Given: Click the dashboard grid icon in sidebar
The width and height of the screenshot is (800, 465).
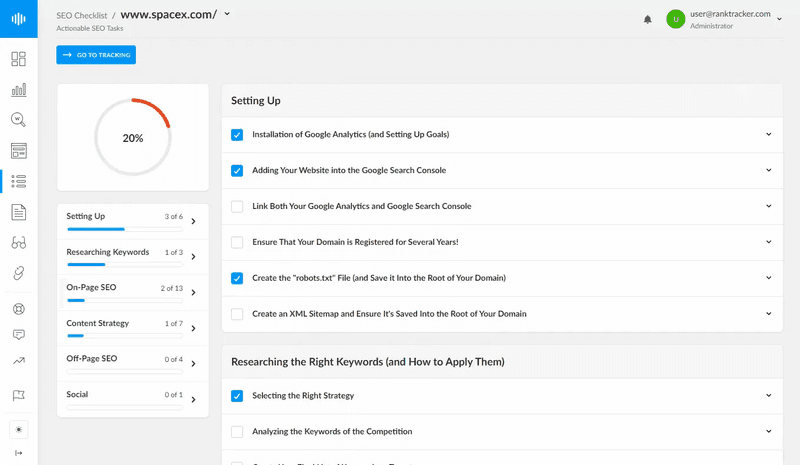Looking at the screenshot, I should point(18,59).
